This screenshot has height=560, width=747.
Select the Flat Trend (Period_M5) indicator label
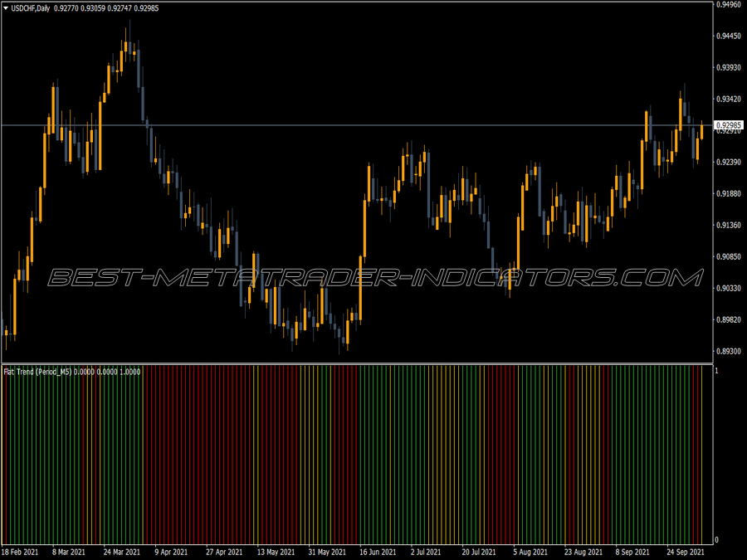pyautogui.click(x=37, y=372)
